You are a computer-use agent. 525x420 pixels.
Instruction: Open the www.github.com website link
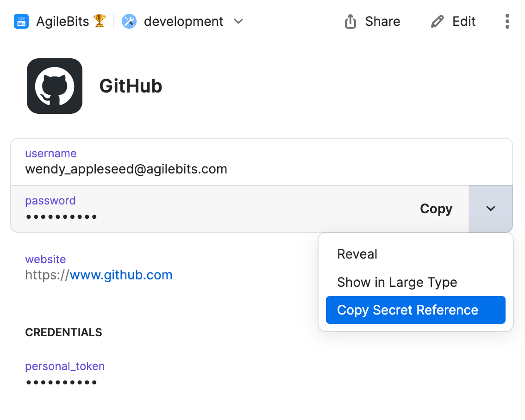(x=121, y=275)
